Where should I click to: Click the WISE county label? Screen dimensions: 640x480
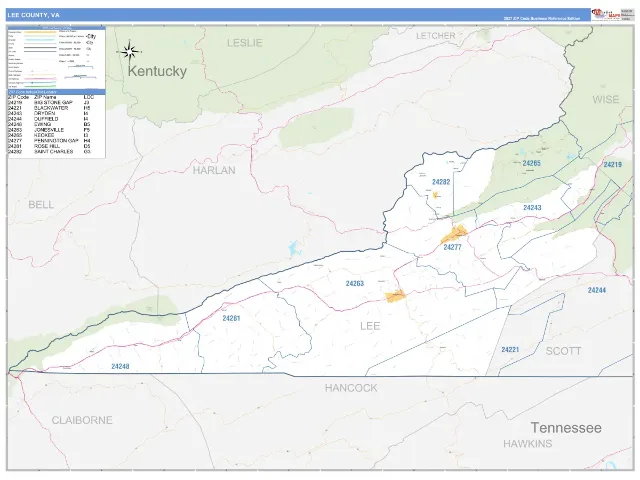606,99
